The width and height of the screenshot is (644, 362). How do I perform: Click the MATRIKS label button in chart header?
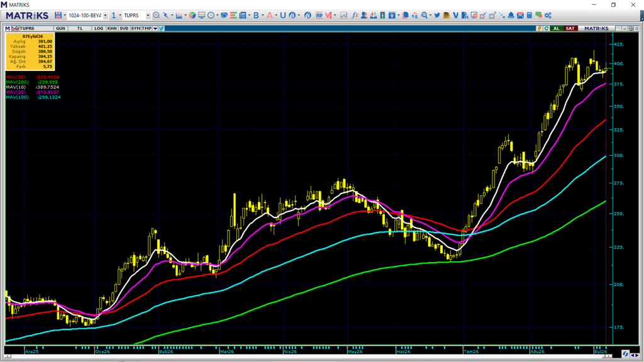(x=596, y=28)
